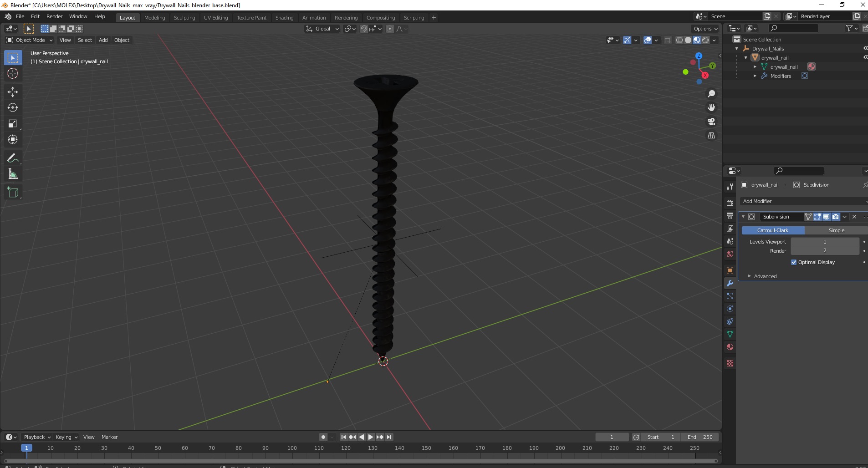868x468 pixels.
Task: Collapse Drywall_Nails collection in outliner
Action: tap(736, 49)
